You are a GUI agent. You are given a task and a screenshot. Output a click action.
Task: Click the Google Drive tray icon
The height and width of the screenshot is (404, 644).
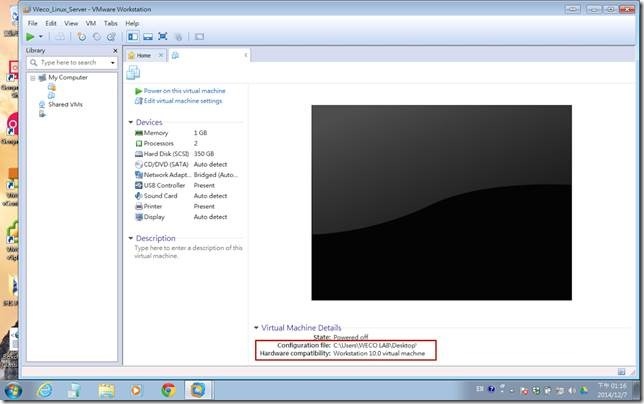click(584, 390)
